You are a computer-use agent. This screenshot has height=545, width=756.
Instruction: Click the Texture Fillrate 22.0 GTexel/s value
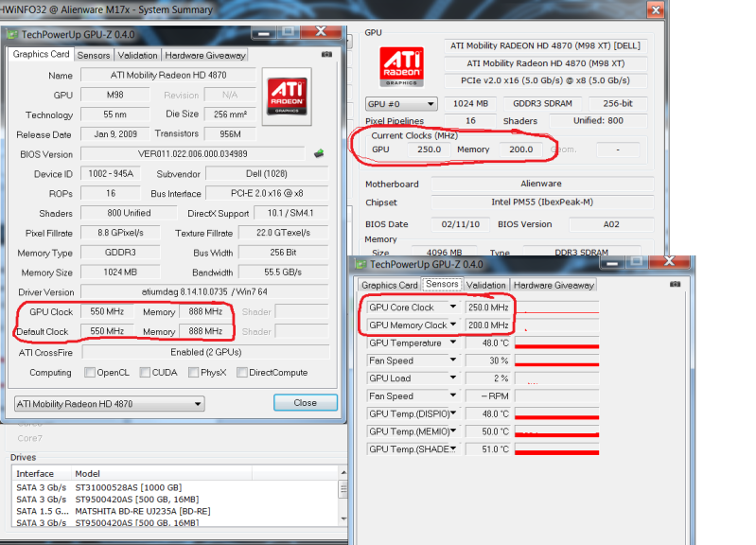pos(283,233)
